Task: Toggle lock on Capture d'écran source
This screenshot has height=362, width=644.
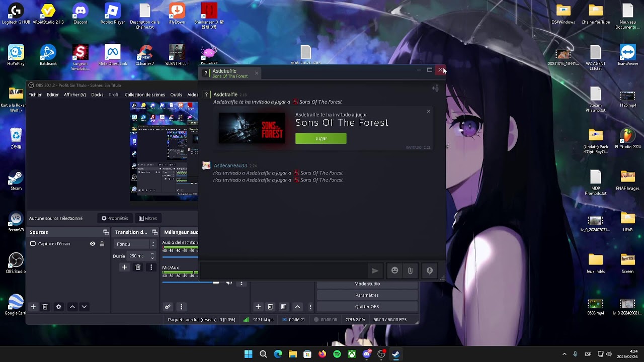Action: tap(102, 244)
